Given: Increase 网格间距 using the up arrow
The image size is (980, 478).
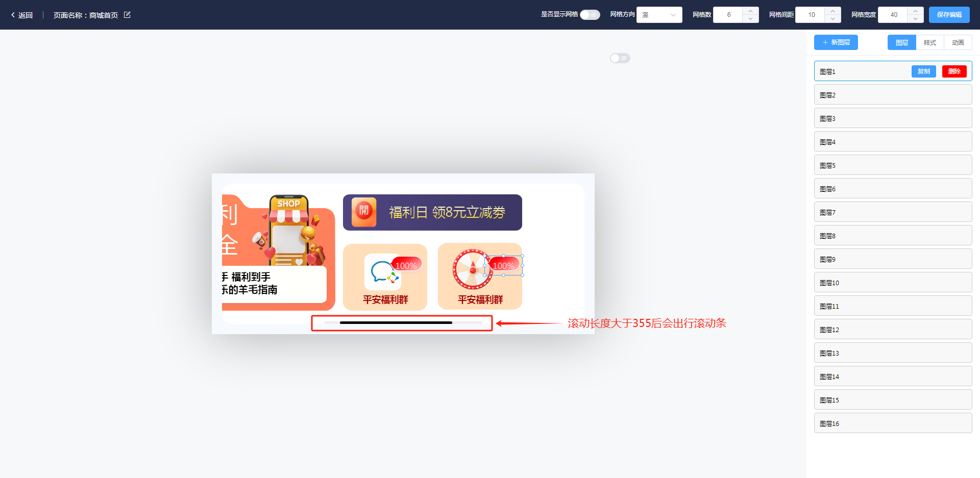Looking at the screenshot, I should tap(832, 11).
